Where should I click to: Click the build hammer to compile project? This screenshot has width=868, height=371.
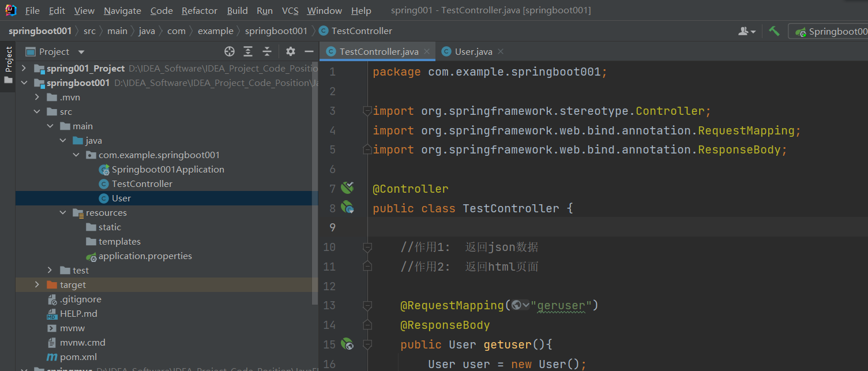[775, 31]
